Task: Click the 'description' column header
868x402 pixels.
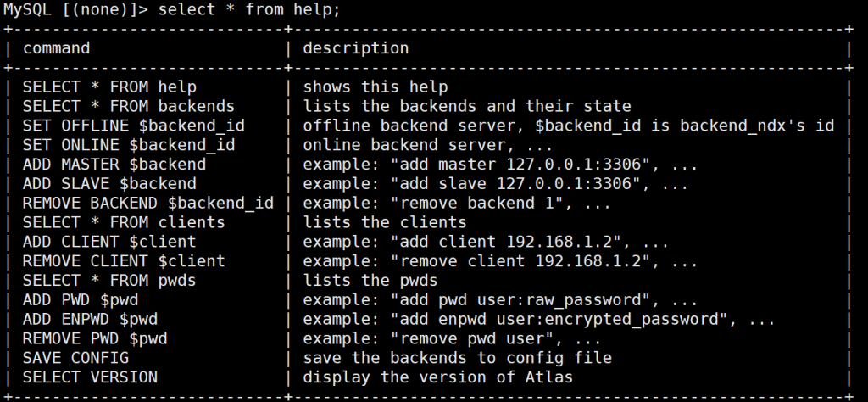Action: (356, 48)
